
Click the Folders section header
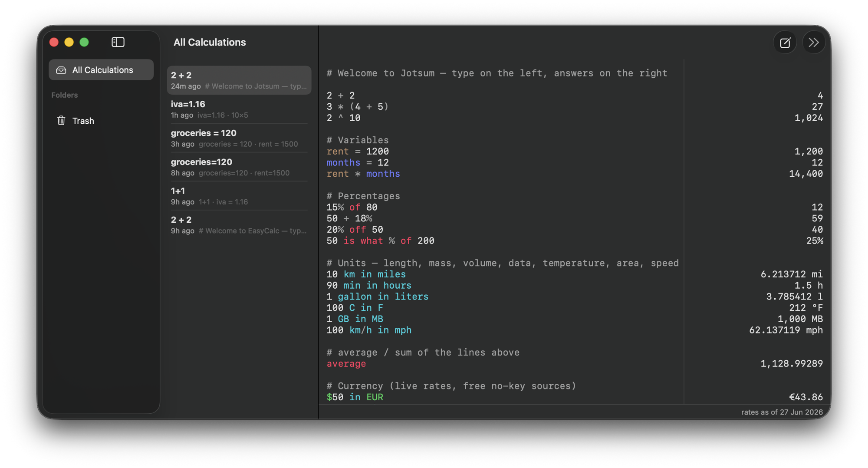coord(65,95)
